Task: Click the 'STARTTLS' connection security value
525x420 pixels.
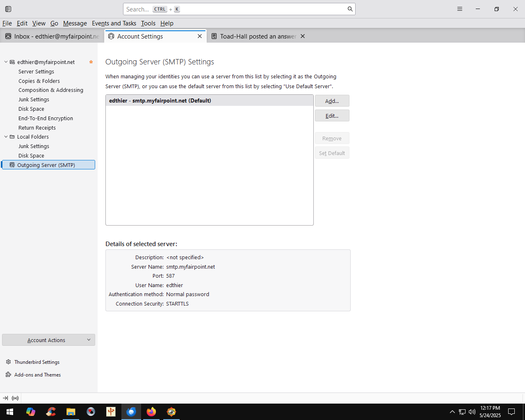Action: pyautogui.click(x=177, y=304)
